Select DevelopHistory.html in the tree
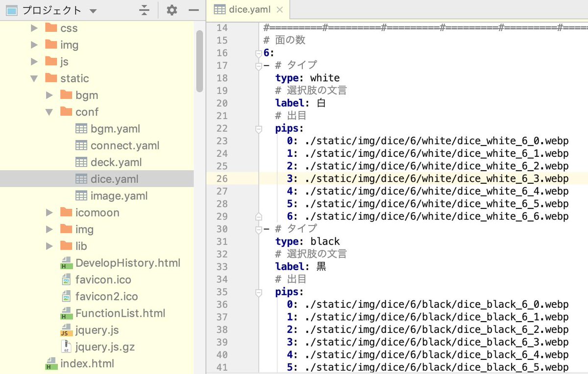This screenshot has width=588, height=374. pyautogui.click(x=128, y=263)
